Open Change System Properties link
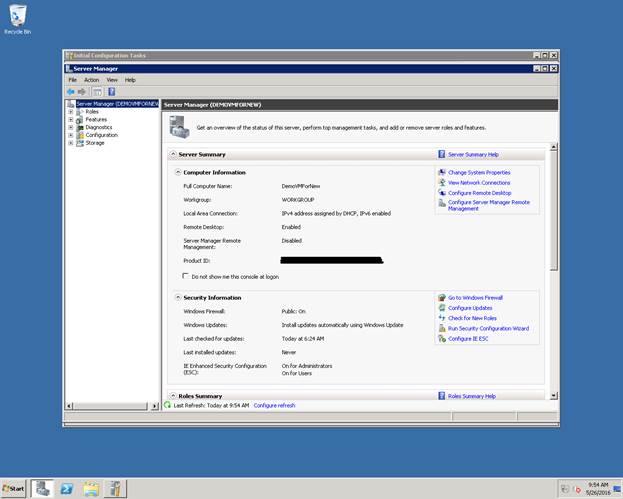Viewport: 623px width, 499px height. [x=479, y=172]
